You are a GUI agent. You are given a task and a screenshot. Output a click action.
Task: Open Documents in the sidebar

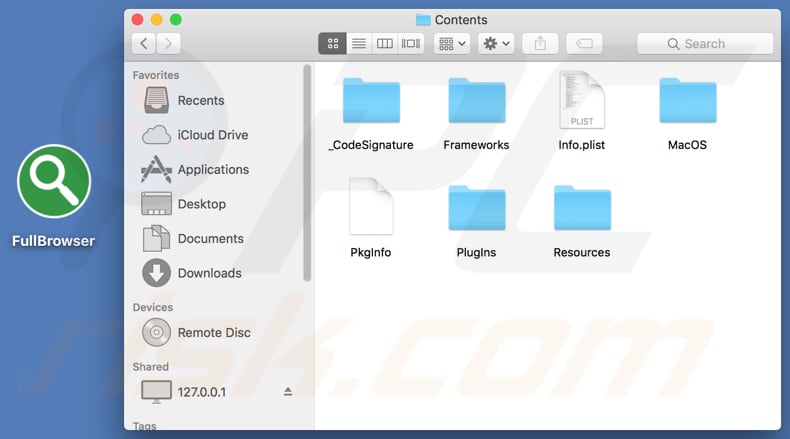[x=193, y=238]
